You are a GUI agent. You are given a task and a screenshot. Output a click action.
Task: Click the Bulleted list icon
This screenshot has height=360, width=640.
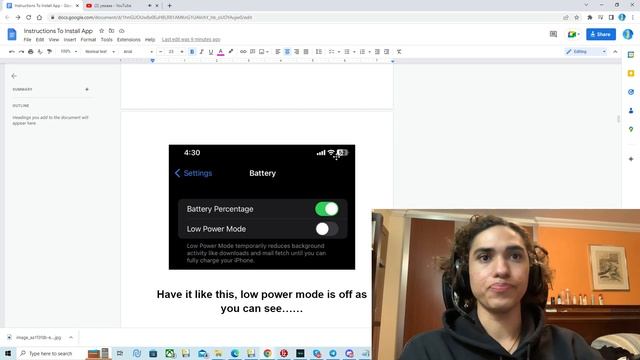347,52
